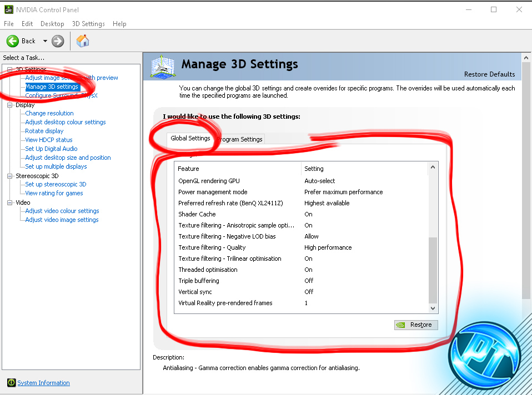Viewport: 532px width, 395px height.
Task: Click the settings list scroll down arrow
Action: (433, 308)
